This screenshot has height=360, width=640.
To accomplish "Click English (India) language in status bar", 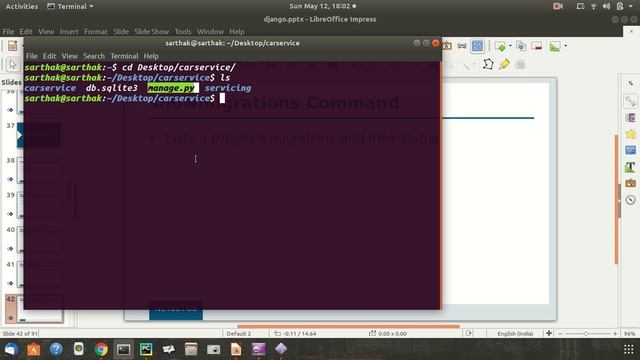I will coord(515,333).
